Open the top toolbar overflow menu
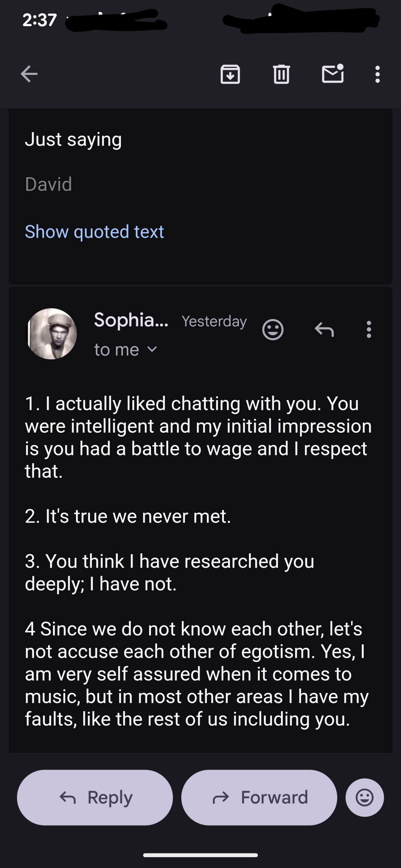 [x=377, y=74]
